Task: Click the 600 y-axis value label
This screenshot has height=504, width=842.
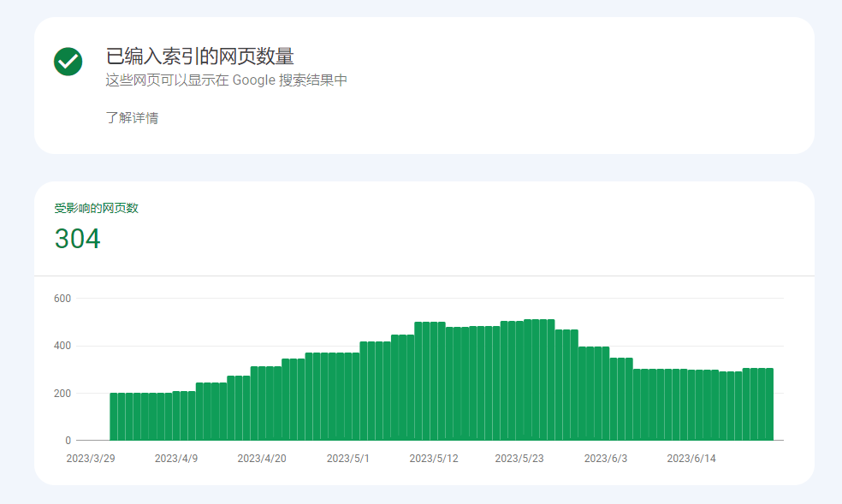Action: coord(62,299)
